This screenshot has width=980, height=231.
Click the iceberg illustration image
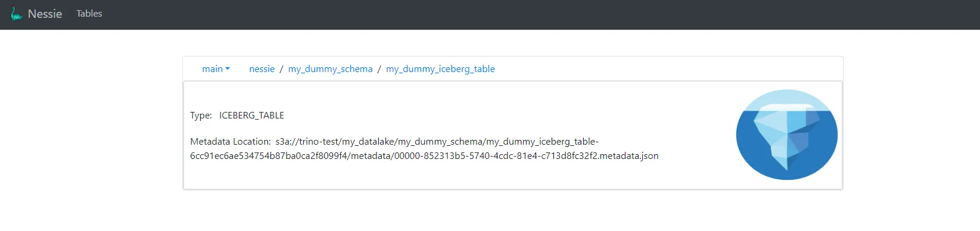pos(786,135)
